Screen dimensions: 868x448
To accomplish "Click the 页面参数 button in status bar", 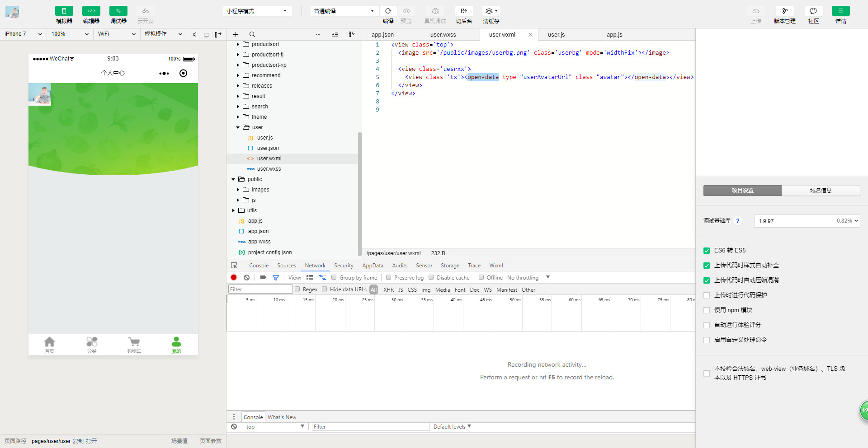I will (x=211, y=441).
